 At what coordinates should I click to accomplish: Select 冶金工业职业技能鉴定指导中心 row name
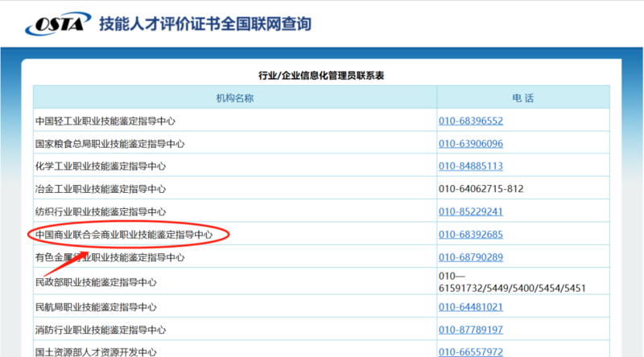pos(101,189)
